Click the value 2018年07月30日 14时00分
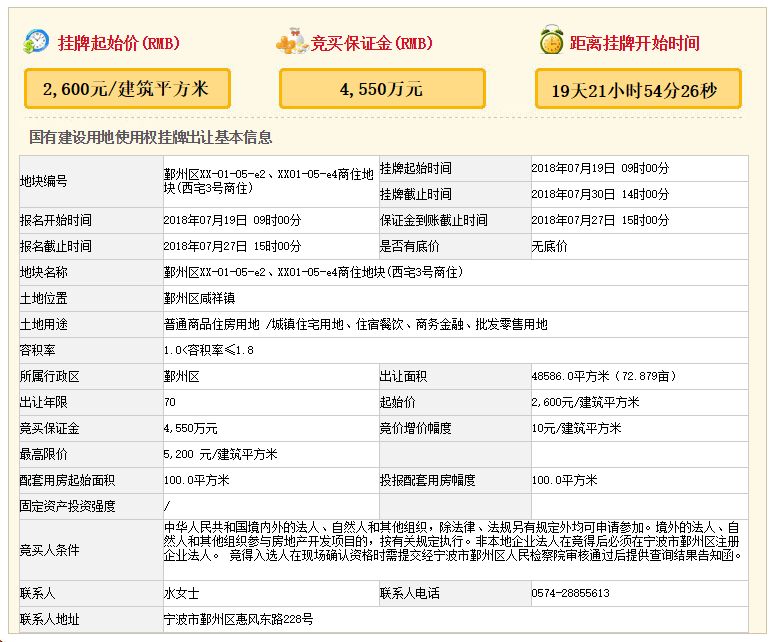This screenshot has height=642, width=773. (x=600, y=194)
